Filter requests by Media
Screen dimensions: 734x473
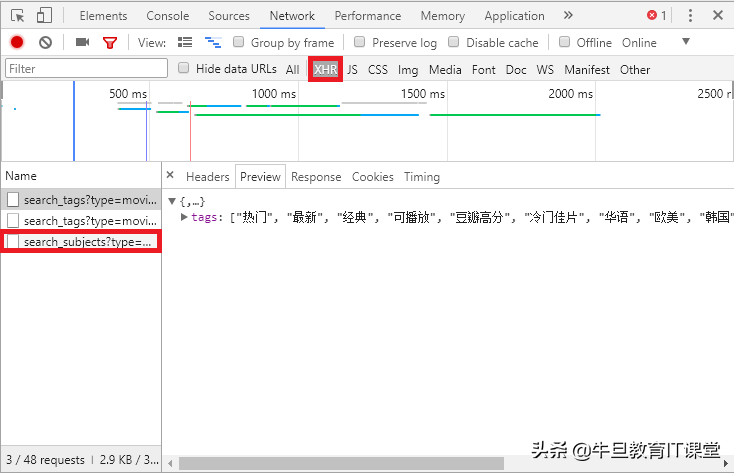[x=445, y=69]
